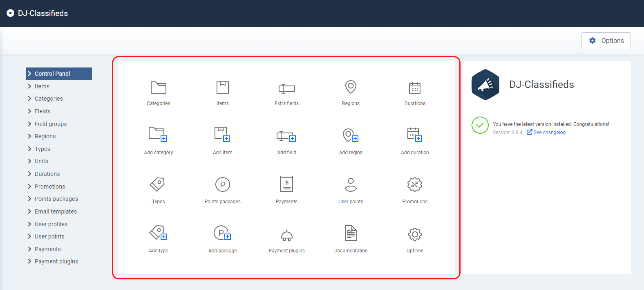The image size is (644, 290).
Task: Go to Units in the sidebar
Action: tap(41, 161)
